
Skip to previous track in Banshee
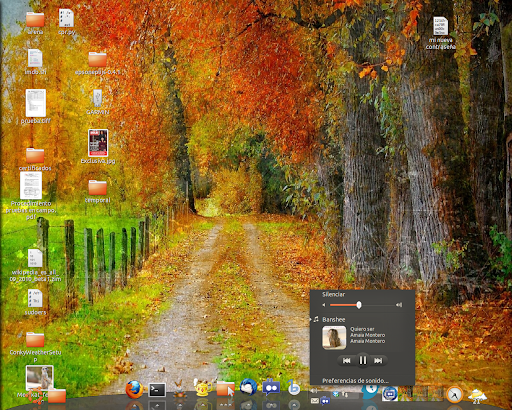click(347, 360)
